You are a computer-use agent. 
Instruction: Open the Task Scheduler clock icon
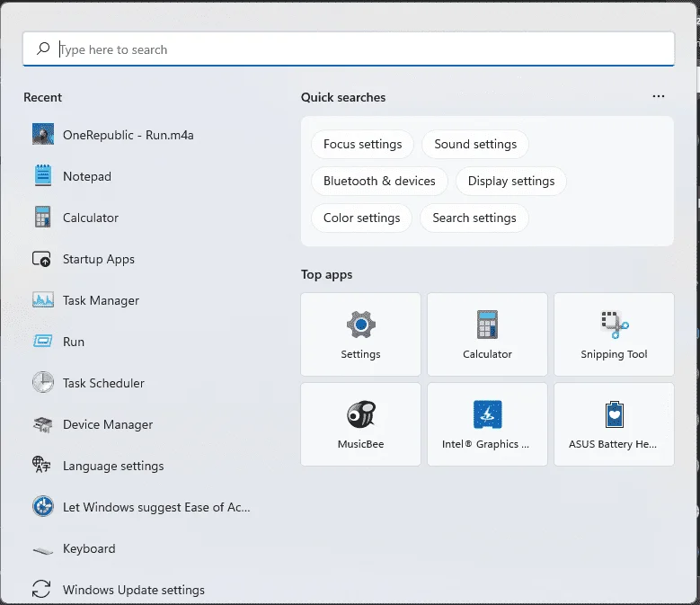[43, 383]
